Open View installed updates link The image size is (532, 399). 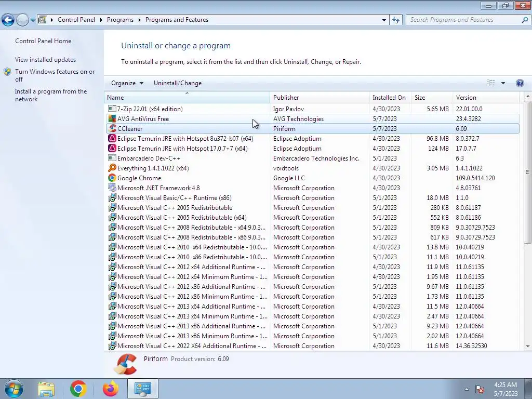pos(46,59)
